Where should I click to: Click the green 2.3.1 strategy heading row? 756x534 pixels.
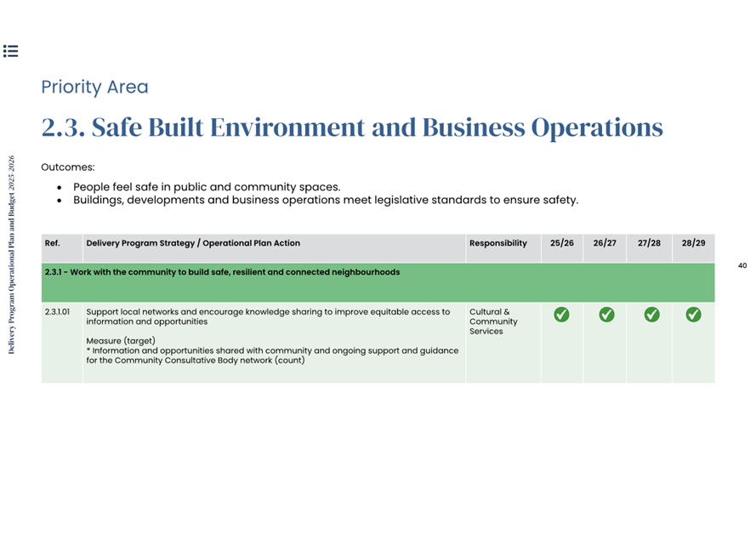(x=222, y=273)
